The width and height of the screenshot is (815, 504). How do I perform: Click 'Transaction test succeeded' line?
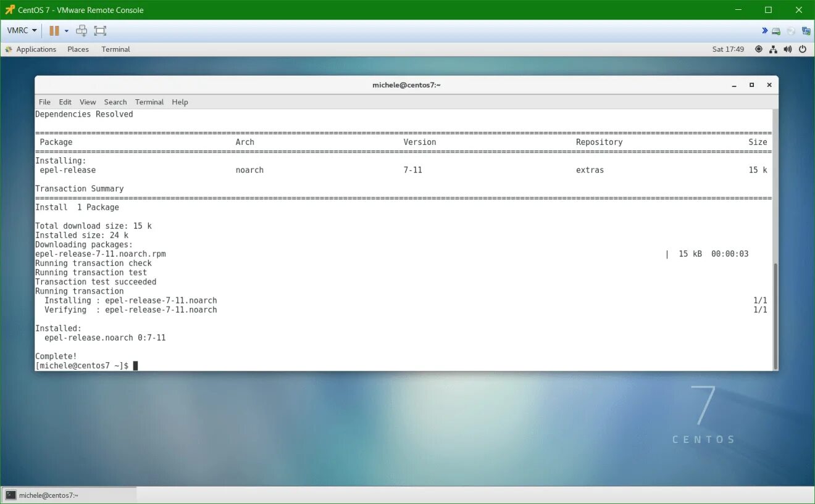point(96,282)
